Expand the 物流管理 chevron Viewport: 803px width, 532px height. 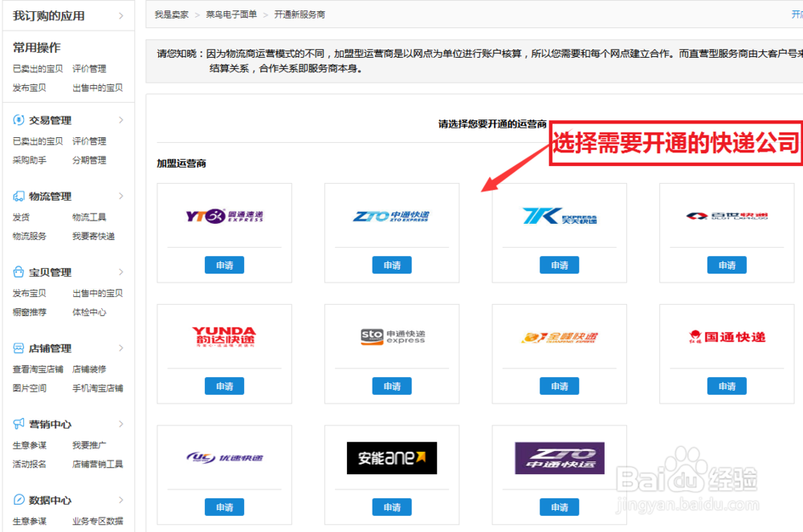(x=121, y=196)
